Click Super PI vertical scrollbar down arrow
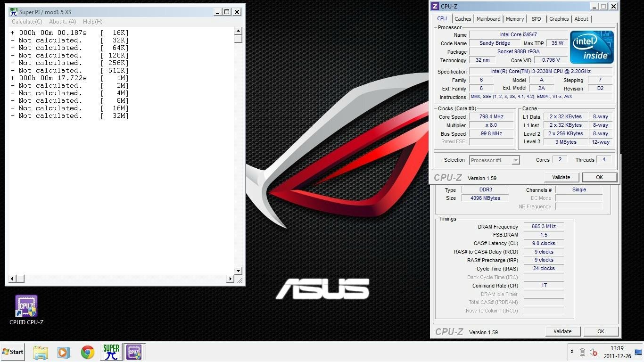The height and width of the screenshot is (362, 644). [x=238, y=271]
